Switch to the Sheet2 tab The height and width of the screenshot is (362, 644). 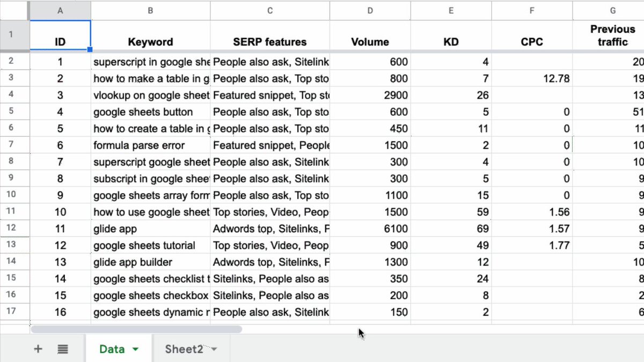click(x=184, y=349)
